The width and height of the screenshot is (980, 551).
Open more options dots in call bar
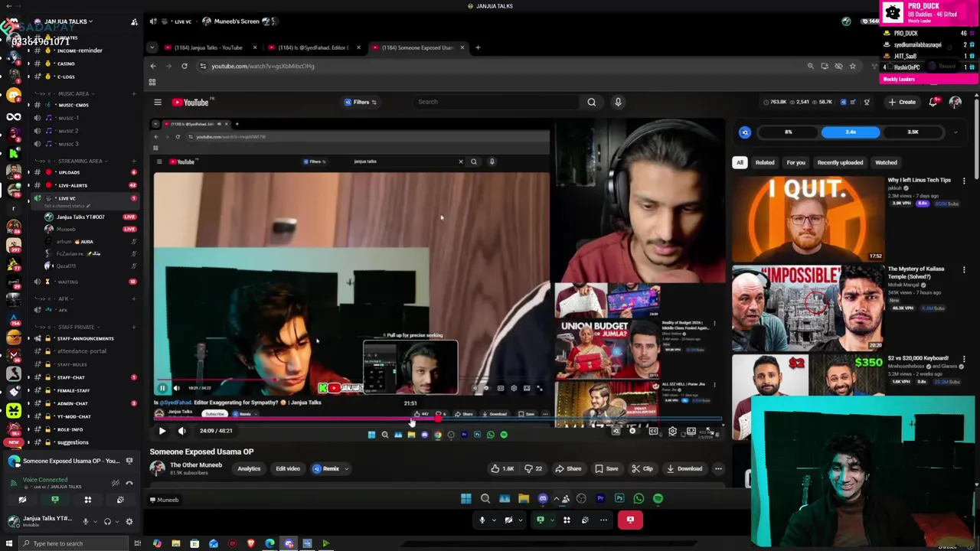[603, 520]
